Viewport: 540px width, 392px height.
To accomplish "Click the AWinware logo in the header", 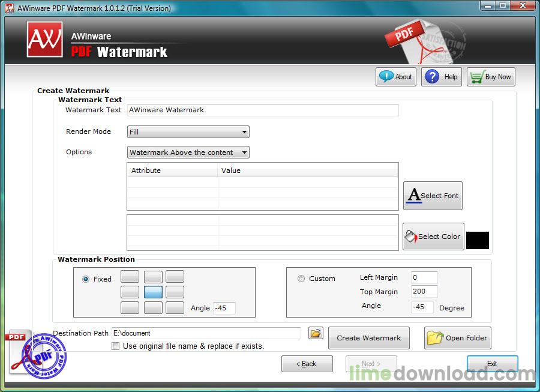I will pos(45,39).
